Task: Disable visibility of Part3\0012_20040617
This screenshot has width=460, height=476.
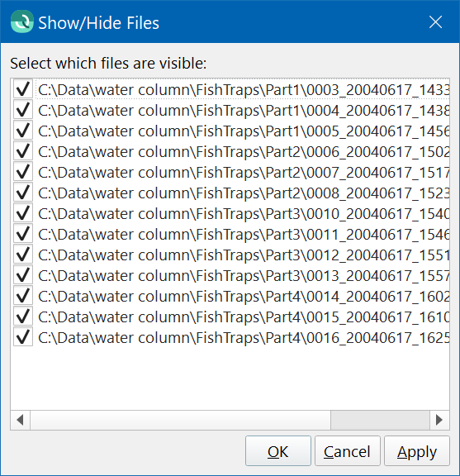Action: pos(23,254)
